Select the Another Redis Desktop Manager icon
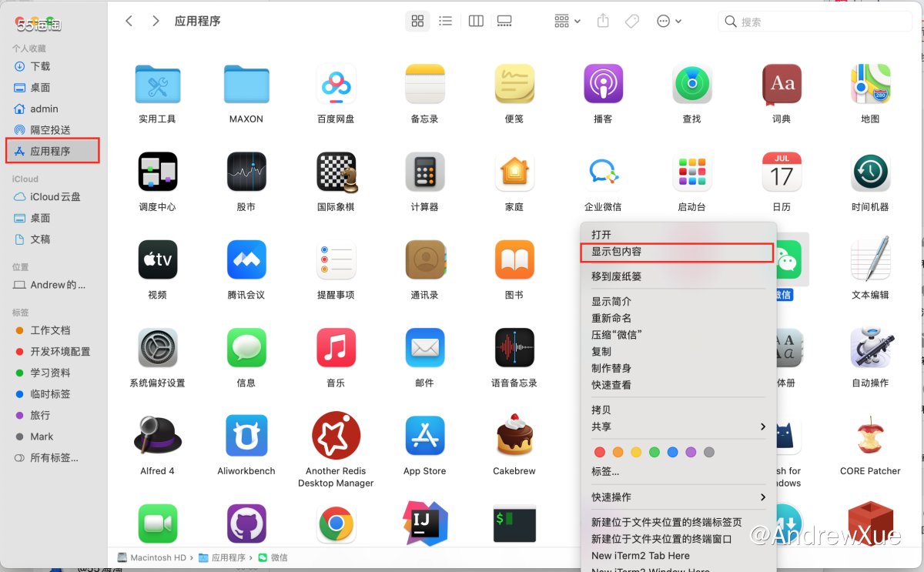924x572 pixels. point(336,435)
